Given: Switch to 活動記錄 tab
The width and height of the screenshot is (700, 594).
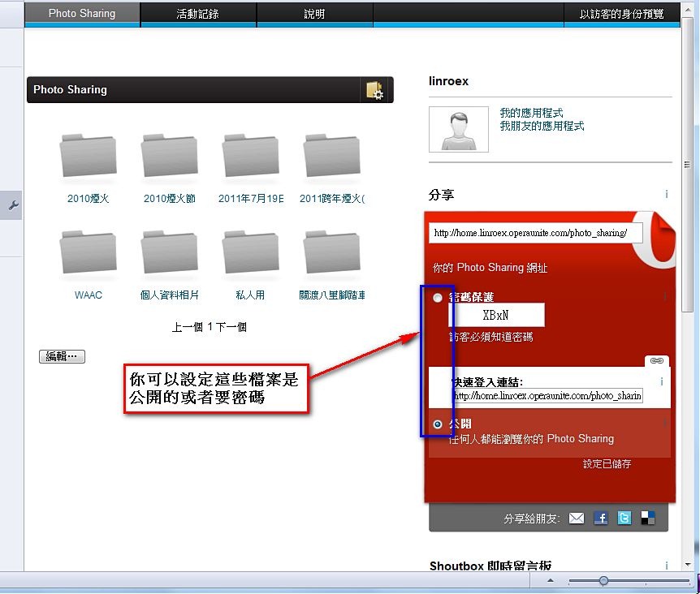Looking at the screenshot, I should [198, 14].
